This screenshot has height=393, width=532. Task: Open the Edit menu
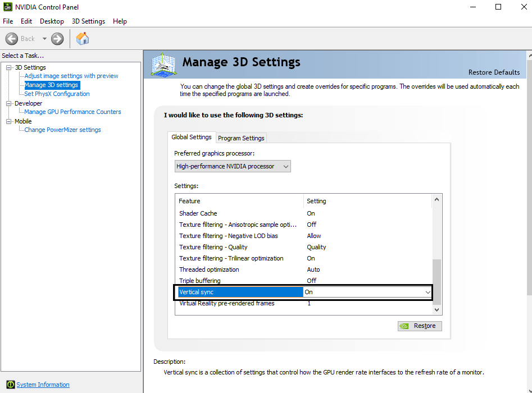pos(26,21)
